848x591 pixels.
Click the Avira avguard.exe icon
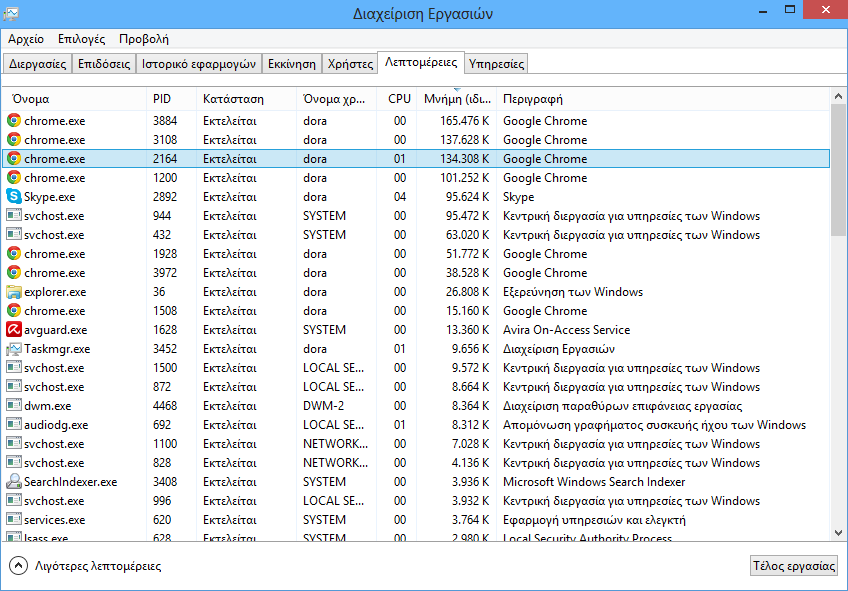pyautogui.click(x=14, y=329)
